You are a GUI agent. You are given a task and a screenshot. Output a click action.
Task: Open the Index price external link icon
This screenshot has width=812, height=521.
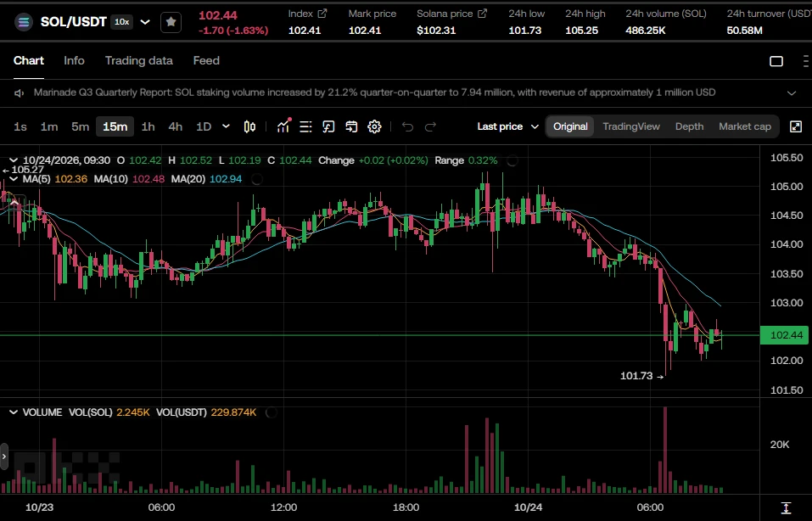click(322, 14)
